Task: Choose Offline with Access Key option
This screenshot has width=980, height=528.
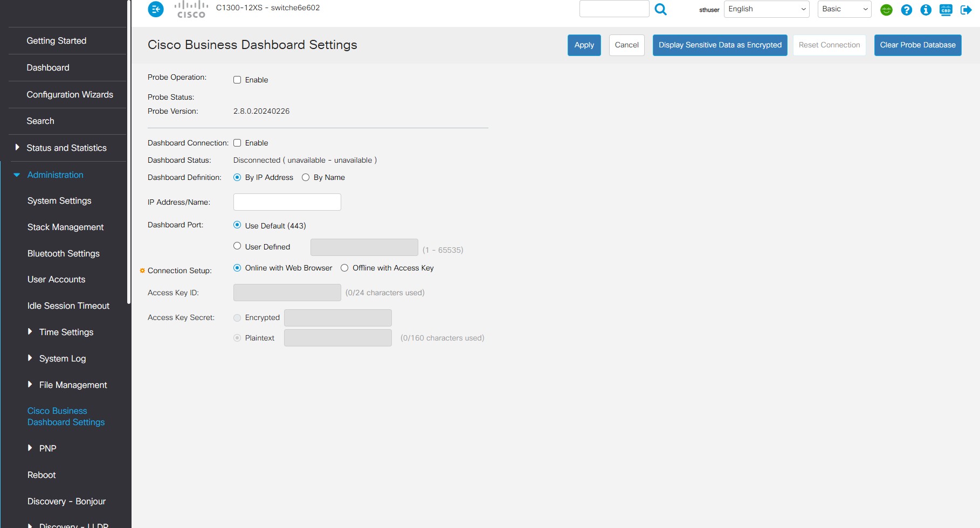Action: tap(344, 268)
